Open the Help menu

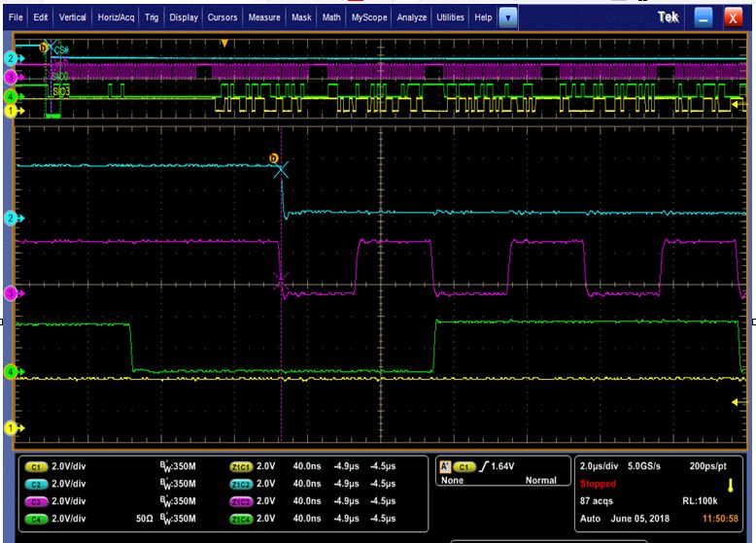(483, 17)
